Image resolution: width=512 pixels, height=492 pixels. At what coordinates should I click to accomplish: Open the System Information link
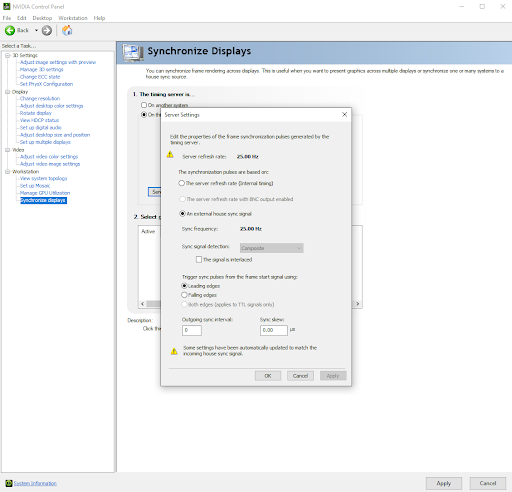point(35,483)
